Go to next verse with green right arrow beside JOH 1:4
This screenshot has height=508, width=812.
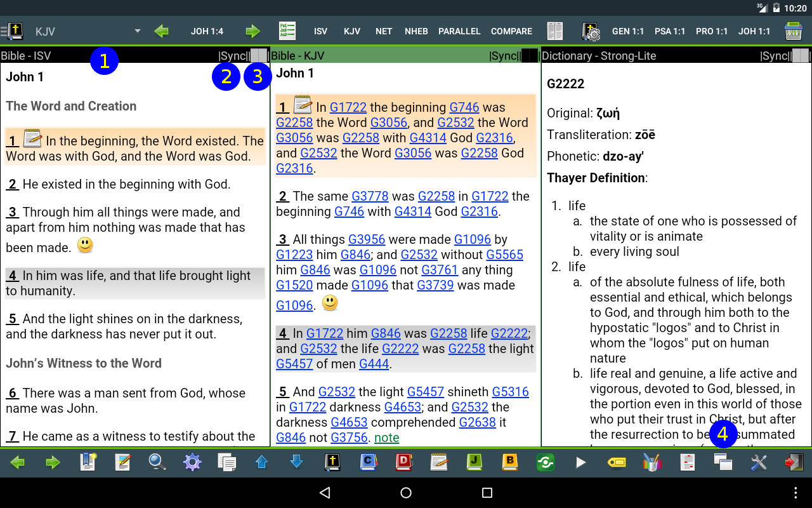click(x=252, y=31)
